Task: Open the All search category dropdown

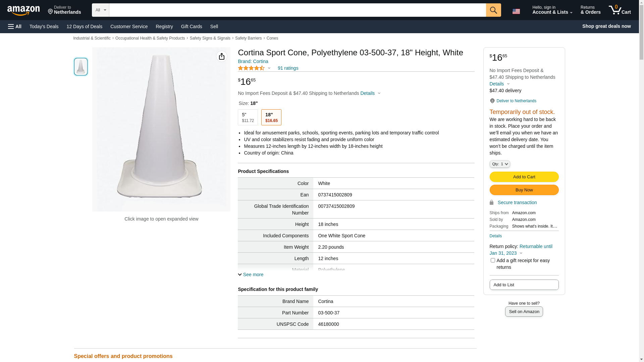Action: pyautogui.click(x=100, y=10)
